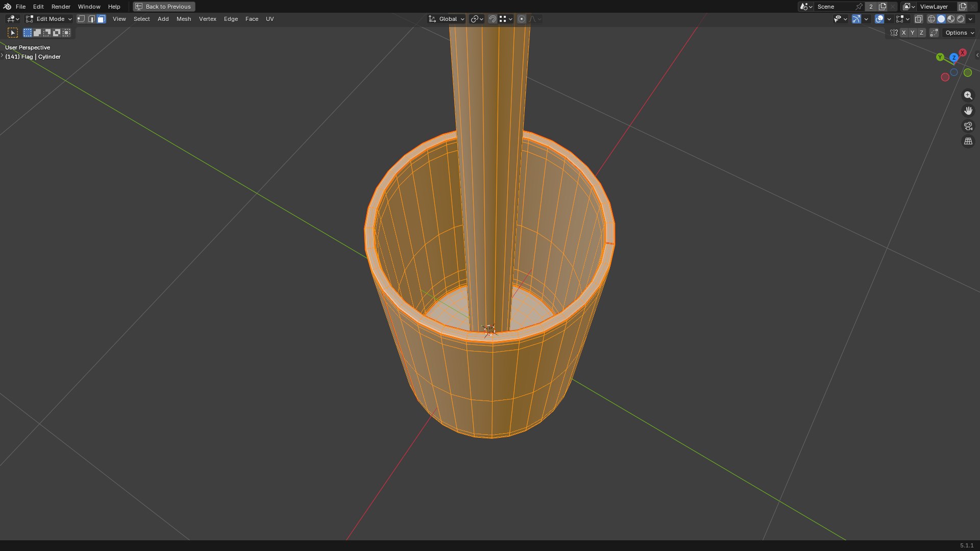Open the Options dropdown

(x=960, y=33)
